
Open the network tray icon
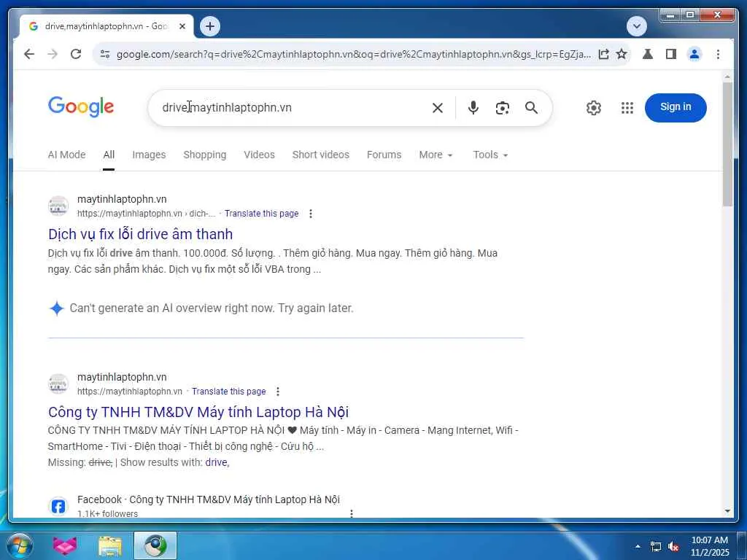pos(656,547)
